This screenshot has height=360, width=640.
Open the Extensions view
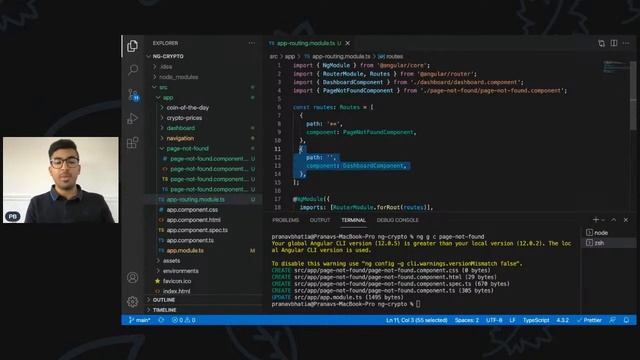[132, 142]
